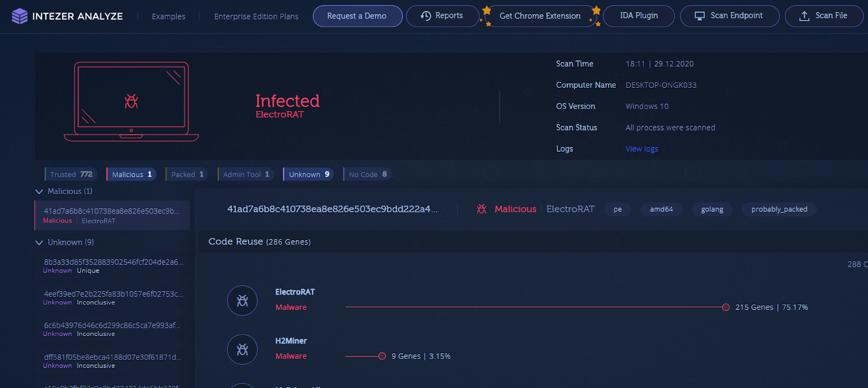Click the ElectroRAT code reuse family name
This screenshot has width=868, height=388.
pyautogui.click(x=295, y=292)
